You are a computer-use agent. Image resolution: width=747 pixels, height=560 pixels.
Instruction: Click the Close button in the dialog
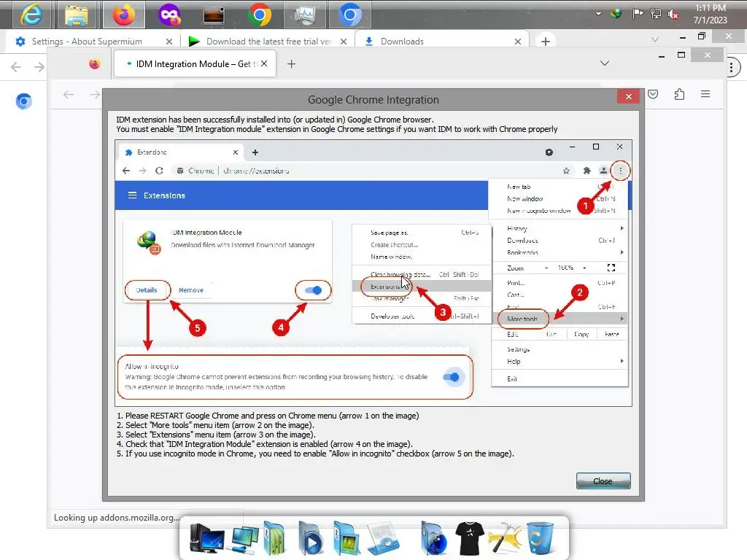603,481
